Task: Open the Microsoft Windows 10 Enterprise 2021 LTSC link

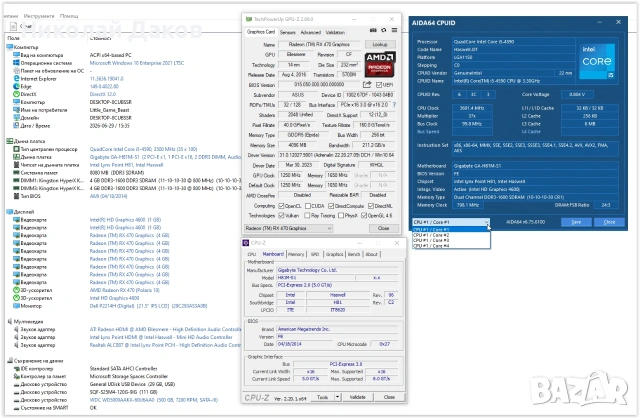Action: click(137, 63)
